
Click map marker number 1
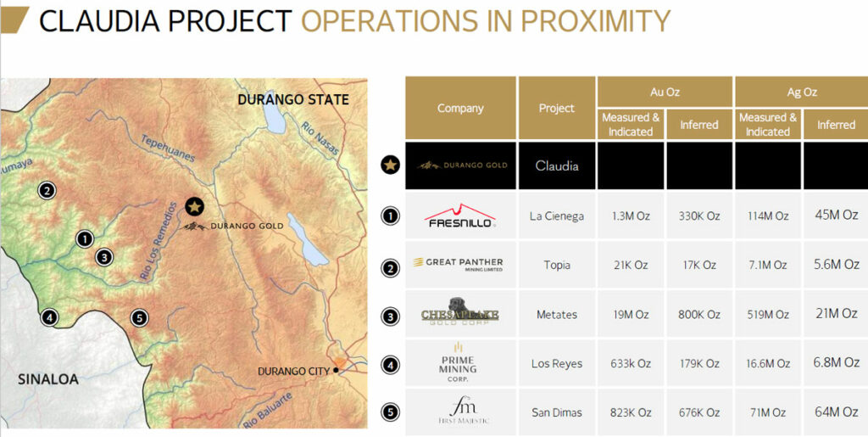click(84, 238)
